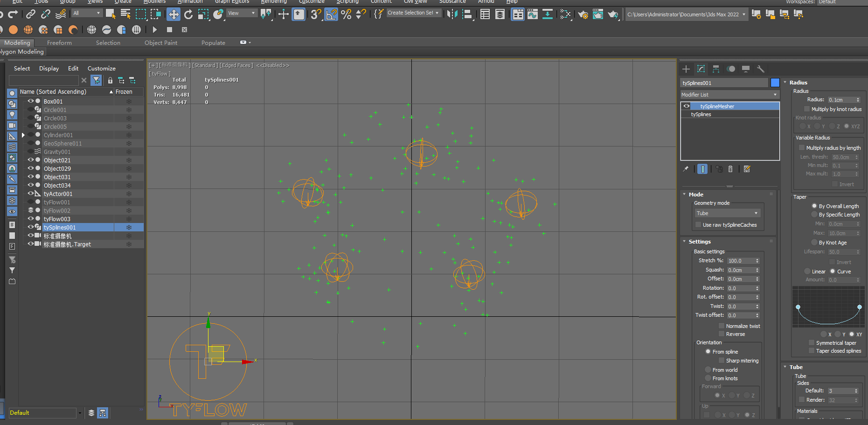Click the object name field tySplines001
The height and width of the screenshot is (425, 868).
[724, 83]
